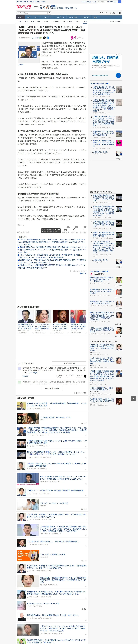Open 関西テレビ source link below article
This screenshot has width=138, height=644.
pos(83,273)
